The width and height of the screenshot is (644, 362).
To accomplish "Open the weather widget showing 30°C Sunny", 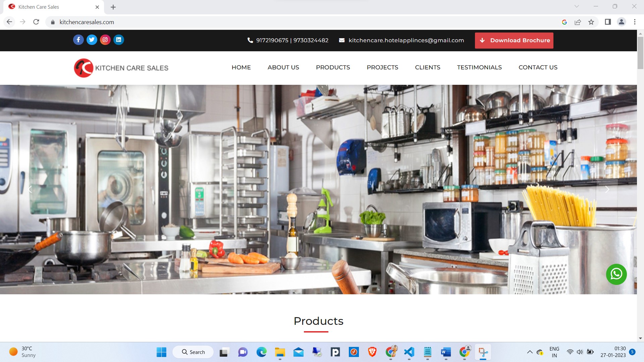I will point(23,352).
